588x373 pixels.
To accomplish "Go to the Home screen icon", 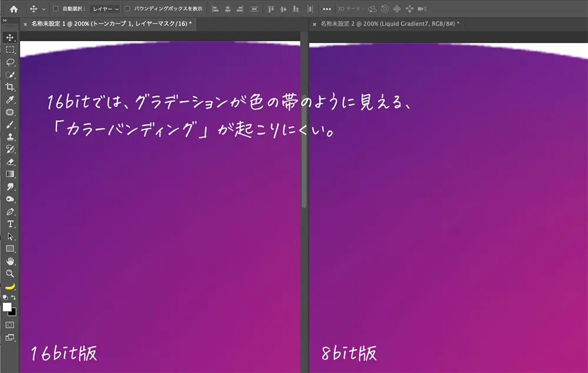I will click(14, 9).
